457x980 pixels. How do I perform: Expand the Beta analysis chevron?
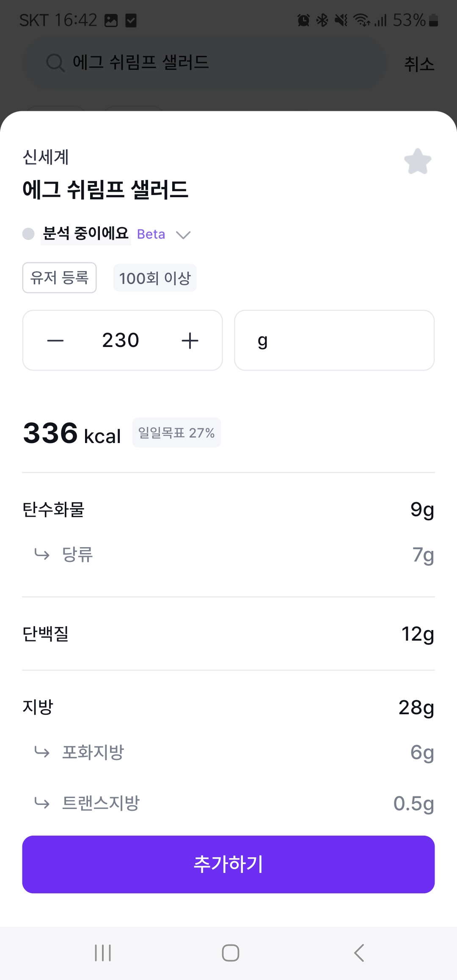(183, 235)
